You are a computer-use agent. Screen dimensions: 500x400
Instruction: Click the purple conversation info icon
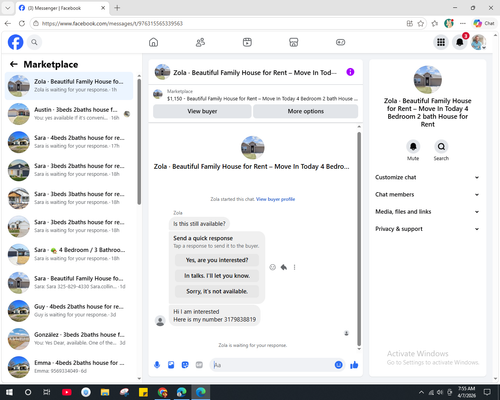[350, 72]
